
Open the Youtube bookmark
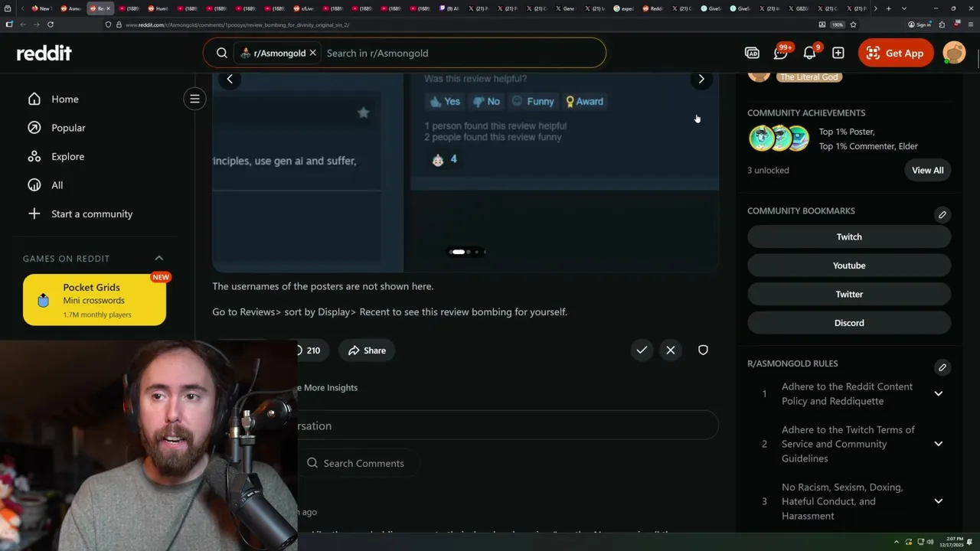849,266
